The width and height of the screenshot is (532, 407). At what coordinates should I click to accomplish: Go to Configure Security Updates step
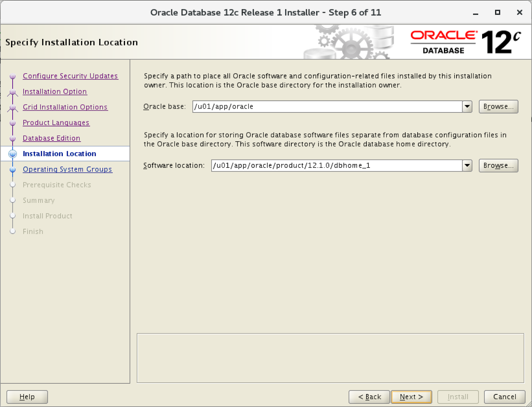coord(70,76)
